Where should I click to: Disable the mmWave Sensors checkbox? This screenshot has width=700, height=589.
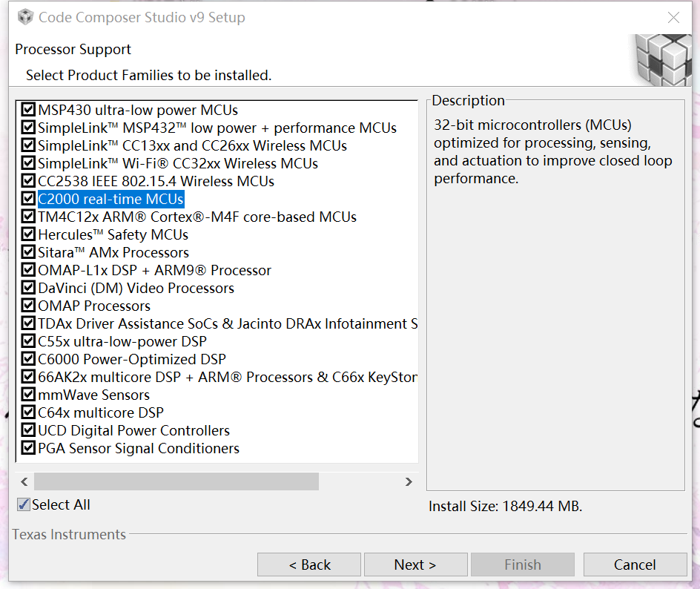point(29,395)
